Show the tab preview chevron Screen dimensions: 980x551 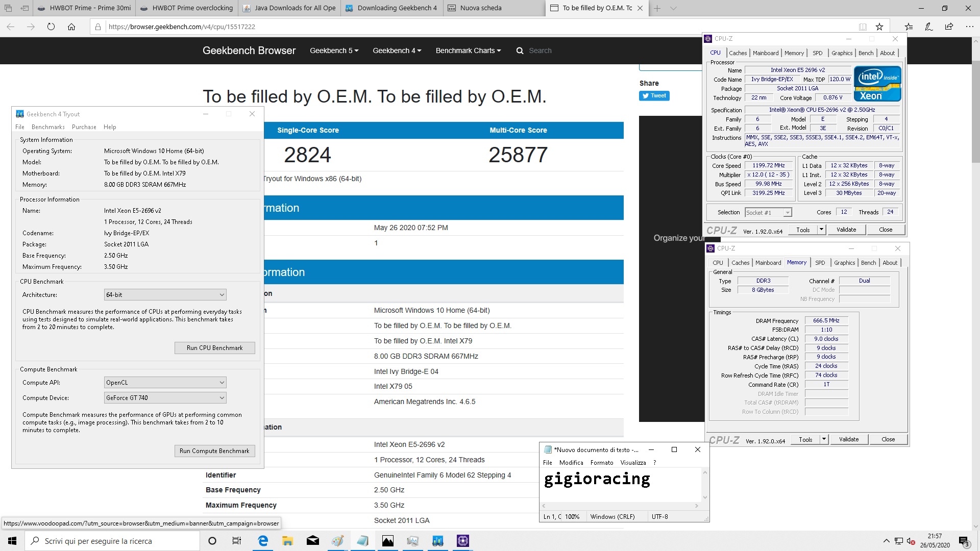(x=673, y=8)
